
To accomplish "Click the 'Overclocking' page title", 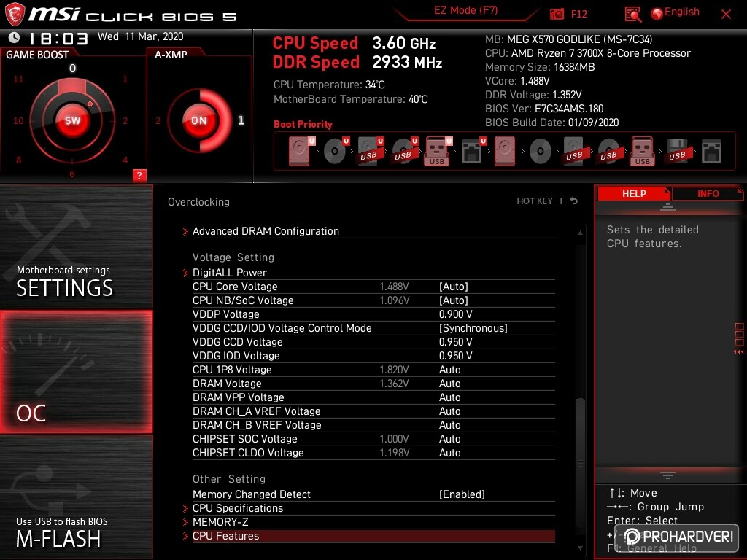I will tap(198, 202).
